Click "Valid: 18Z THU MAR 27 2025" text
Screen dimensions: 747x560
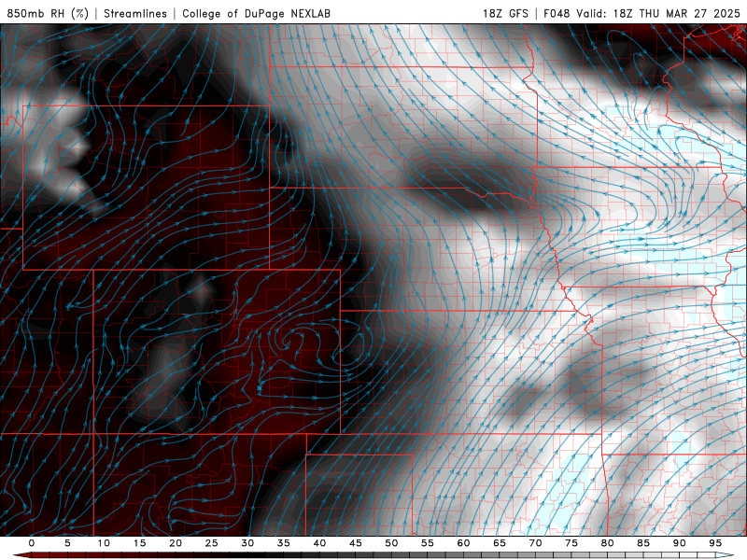658,13
